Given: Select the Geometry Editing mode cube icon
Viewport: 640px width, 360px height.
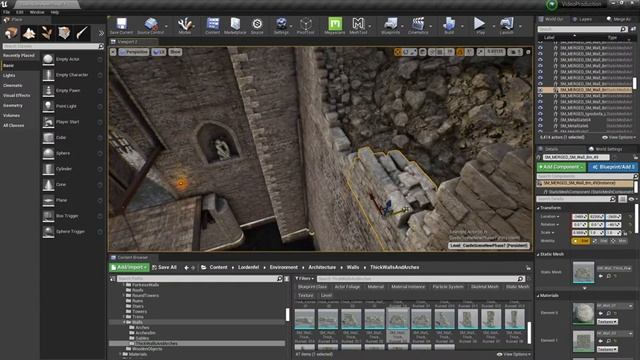Looking at the screenshot, I should (x=64, y=33).
